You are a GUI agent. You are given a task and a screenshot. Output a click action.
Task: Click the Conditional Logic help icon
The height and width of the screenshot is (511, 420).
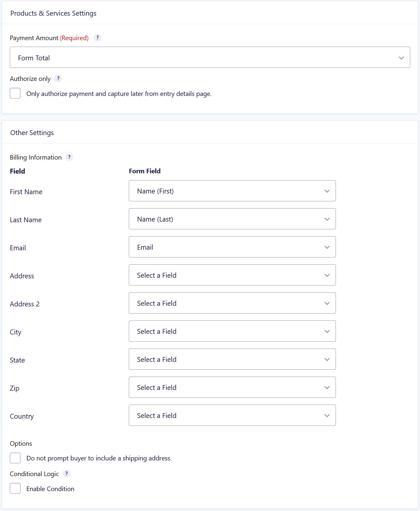click(x=67, y=473)
